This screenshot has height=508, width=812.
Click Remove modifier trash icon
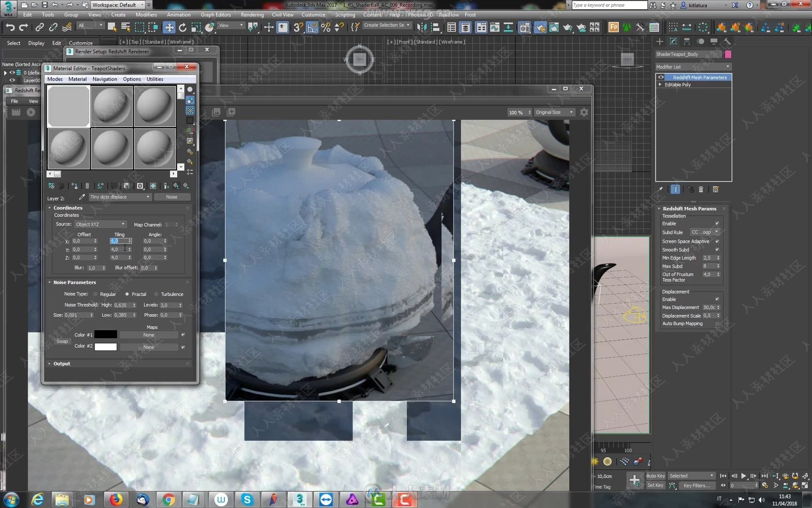click(x=701, y=189)
